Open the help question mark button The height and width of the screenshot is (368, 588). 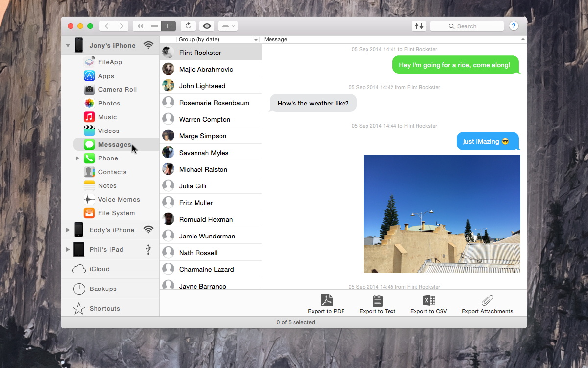coord(514,26)
